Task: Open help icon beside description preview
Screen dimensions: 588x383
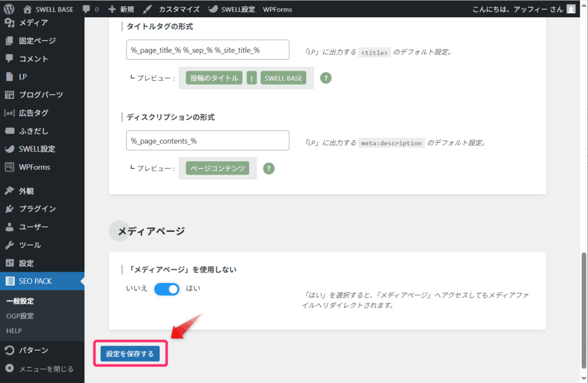Action: (x=269, y=168)
